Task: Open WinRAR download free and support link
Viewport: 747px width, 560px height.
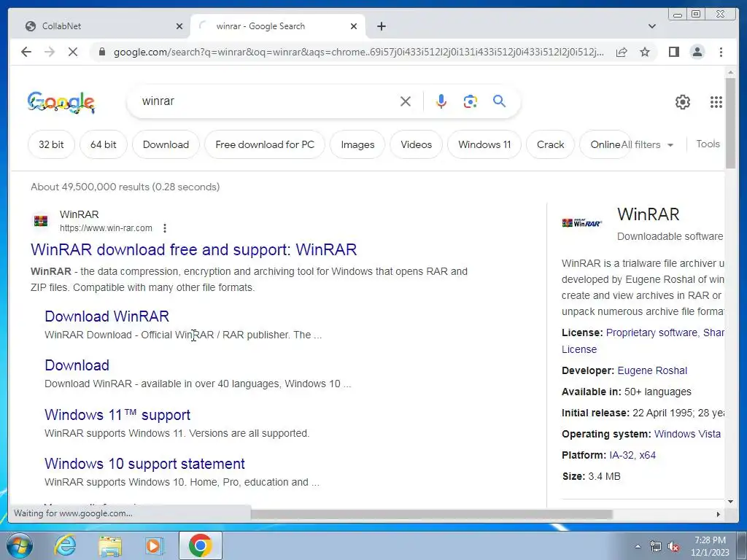Action: pos(193,249)
